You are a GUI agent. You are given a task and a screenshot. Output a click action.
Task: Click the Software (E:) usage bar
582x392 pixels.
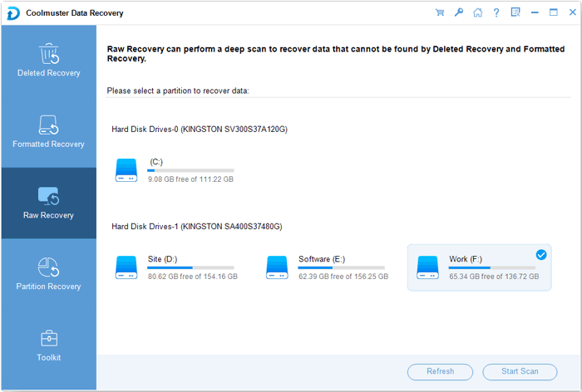coord(341,267)
